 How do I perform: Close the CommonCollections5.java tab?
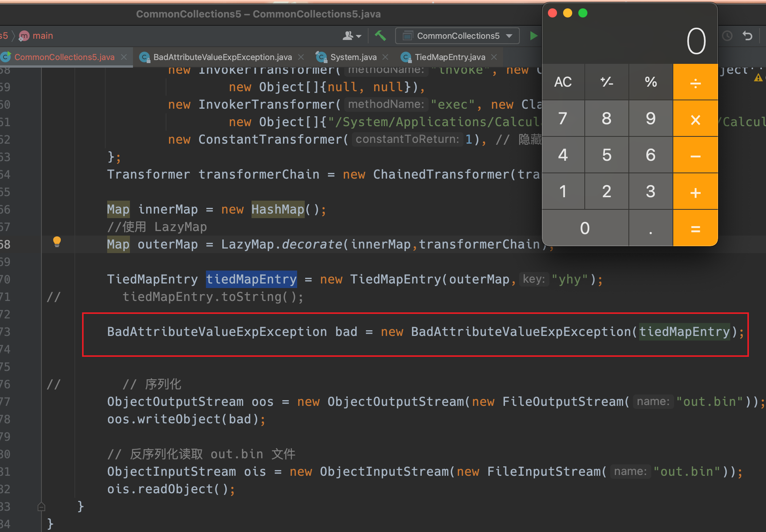click(x=124, y=57)
